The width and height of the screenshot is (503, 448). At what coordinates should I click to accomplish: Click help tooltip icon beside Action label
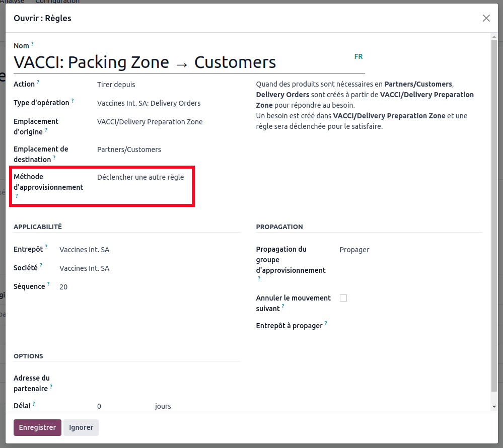[x=38, y=83]
